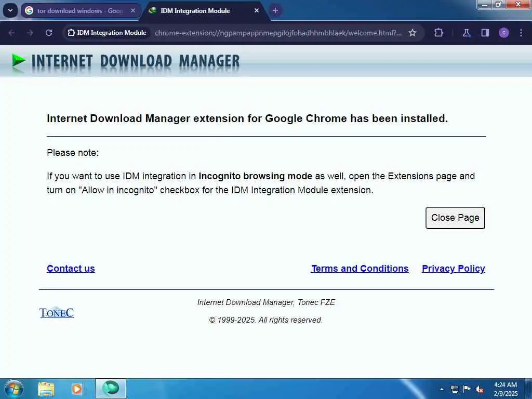Click the IDM Integration Module extension chip
This screenshot has height=399, width=532.
[x=107, y=33]
